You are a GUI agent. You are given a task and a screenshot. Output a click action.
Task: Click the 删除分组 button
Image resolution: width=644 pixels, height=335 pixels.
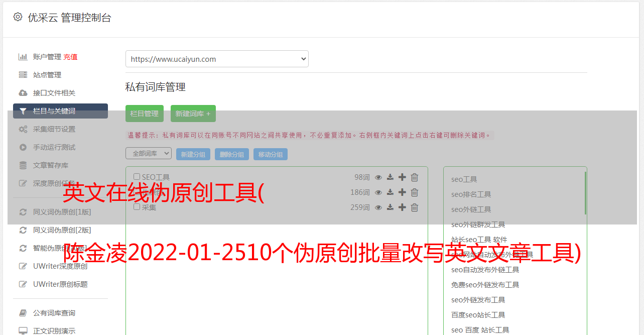point(232,154)
